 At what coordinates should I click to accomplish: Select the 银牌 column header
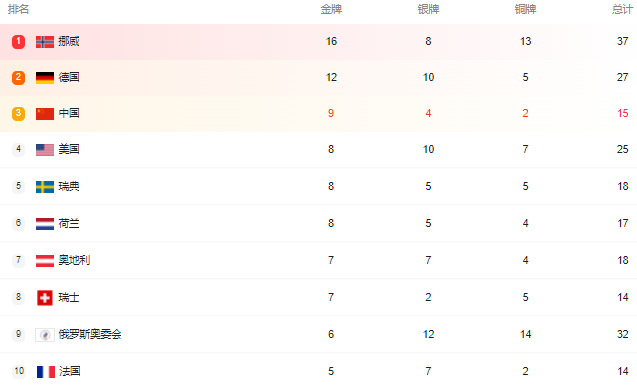[428, 9]
